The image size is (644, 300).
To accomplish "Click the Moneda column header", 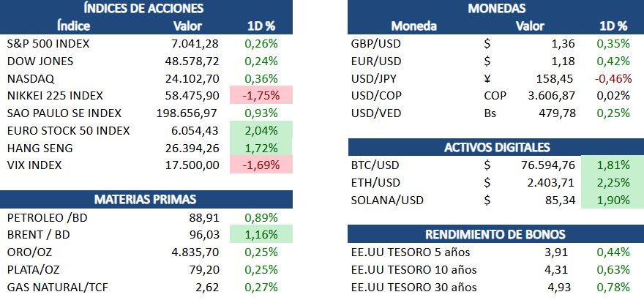I will pos(413,26).
